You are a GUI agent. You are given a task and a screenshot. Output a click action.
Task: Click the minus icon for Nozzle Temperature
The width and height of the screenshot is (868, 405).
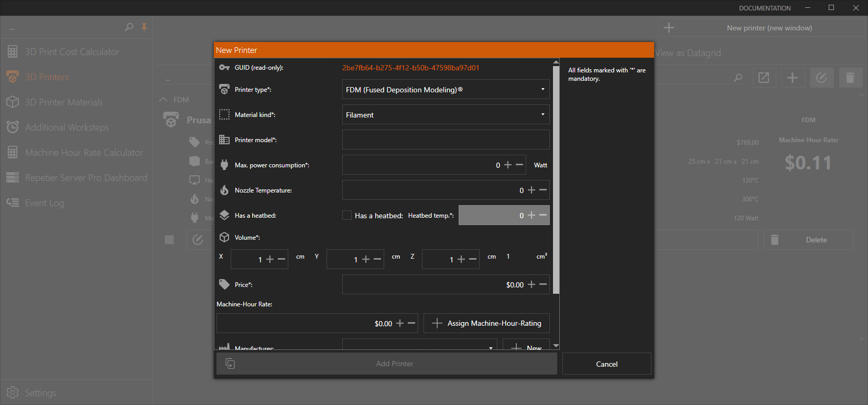tap(543, 190)
